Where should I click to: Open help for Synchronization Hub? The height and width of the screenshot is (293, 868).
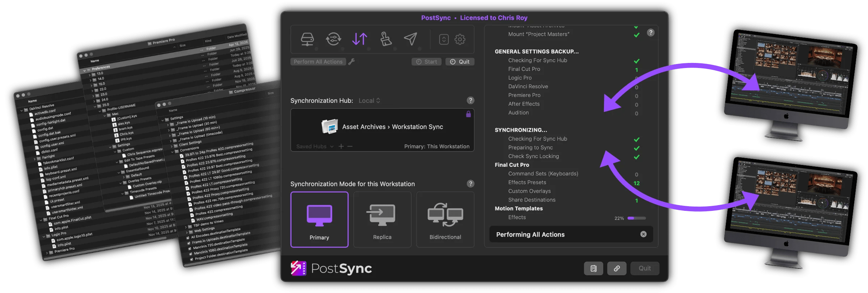[x=471, y=101]
